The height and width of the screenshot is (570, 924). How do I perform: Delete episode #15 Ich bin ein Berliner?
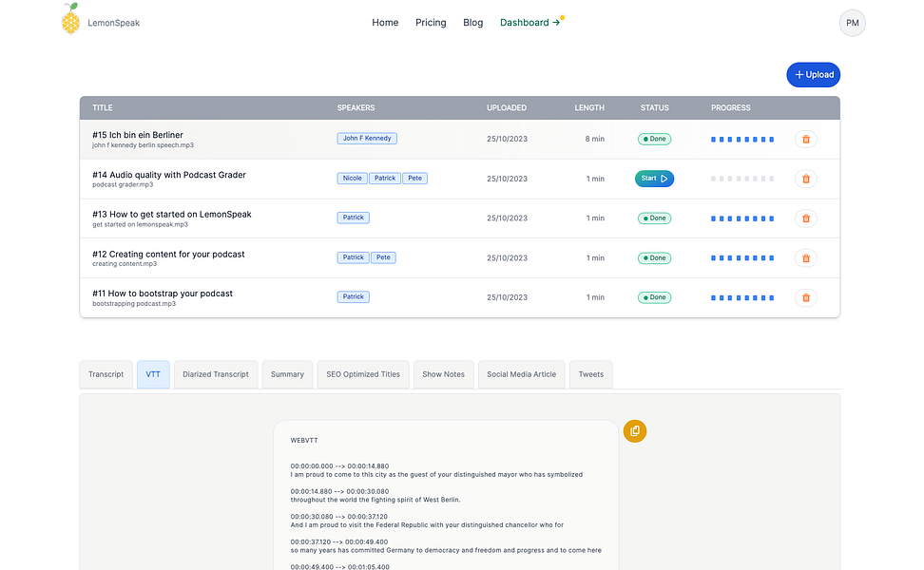(x=805, y=139)
